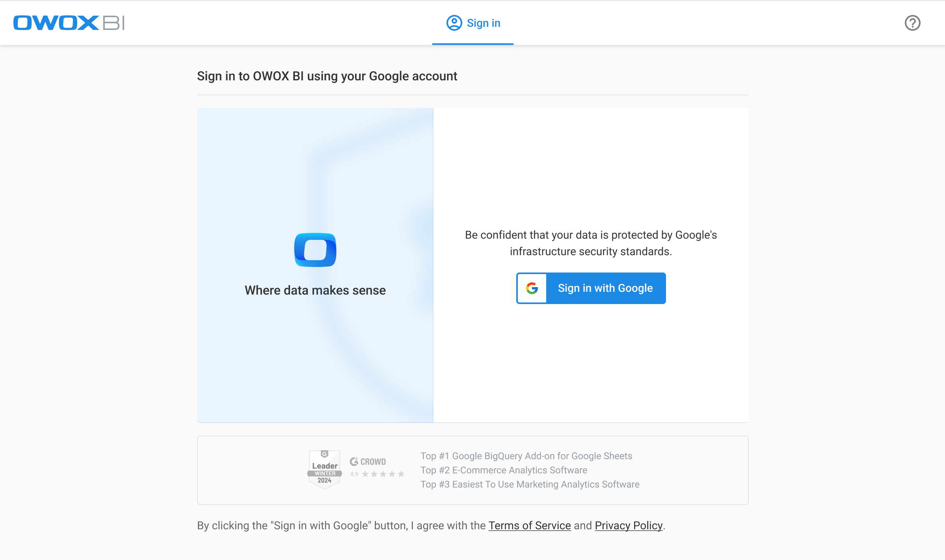945x560 pixels.
Task: Open the help question mark icon
Action: tap(912, 23)
